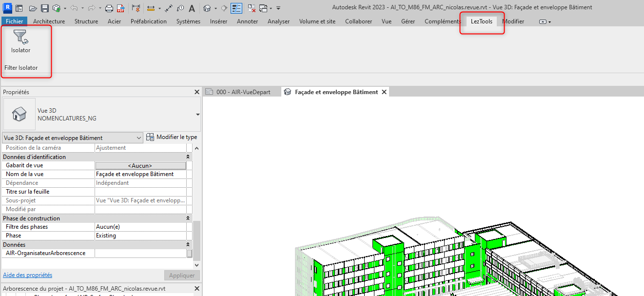
Task: Click the Gabarit de vue <Aucun> button
Action: (x=140, y=166)
